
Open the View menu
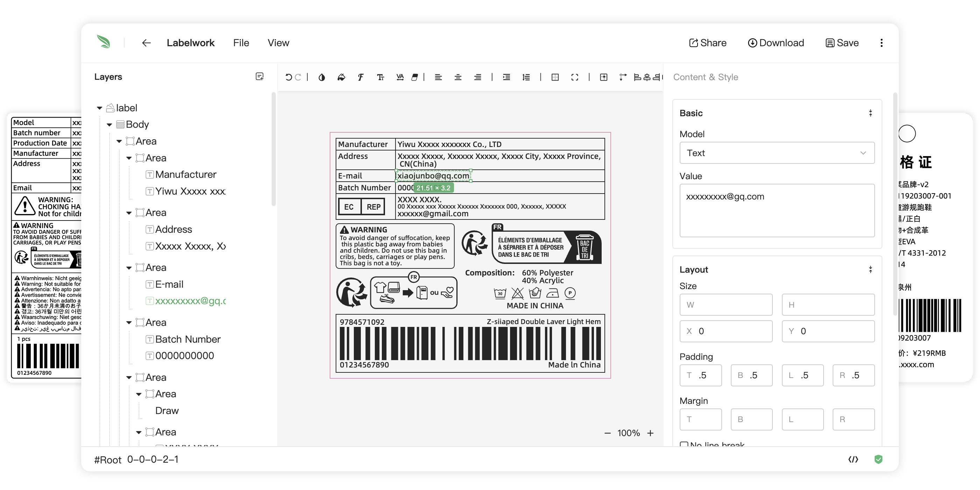278,43
